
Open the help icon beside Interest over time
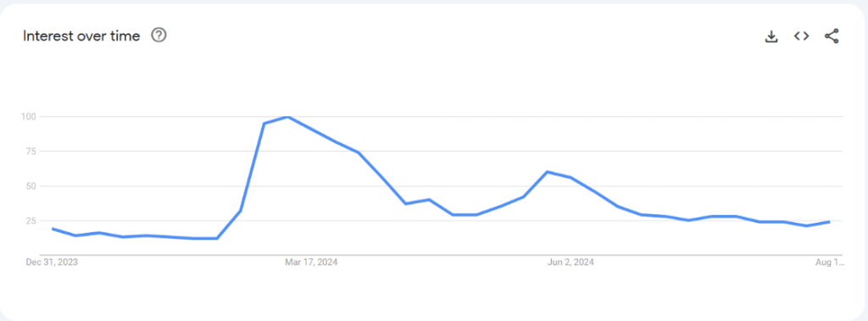159,36
